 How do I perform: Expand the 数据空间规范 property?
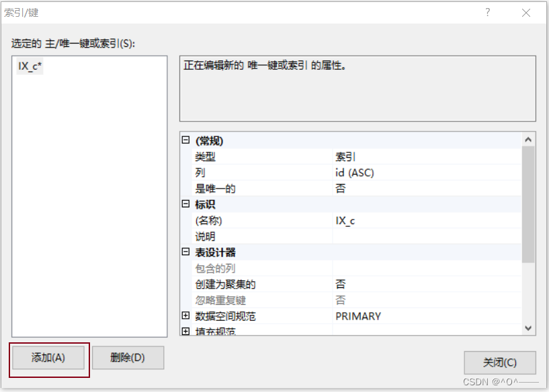(x=185, y=315)
